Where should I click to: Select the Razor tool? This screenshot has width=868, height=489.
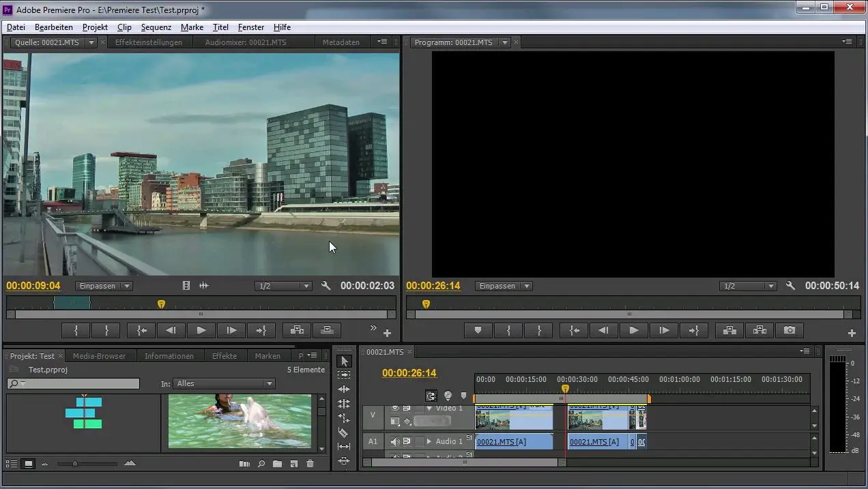[344, 432]
